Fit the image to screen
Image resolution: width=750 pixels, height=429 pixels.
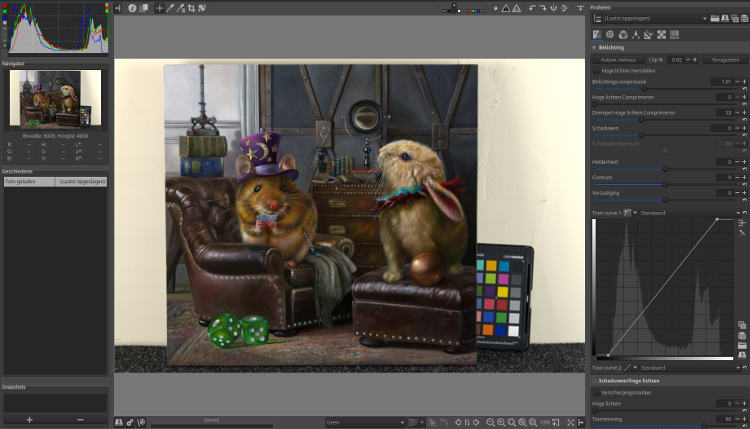512,422
